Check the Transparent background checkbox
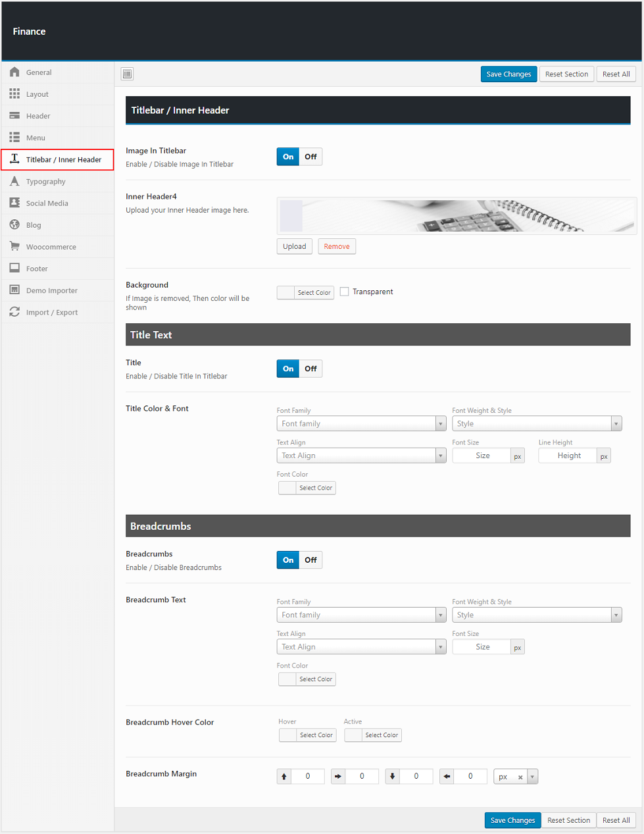 (344, 292)
